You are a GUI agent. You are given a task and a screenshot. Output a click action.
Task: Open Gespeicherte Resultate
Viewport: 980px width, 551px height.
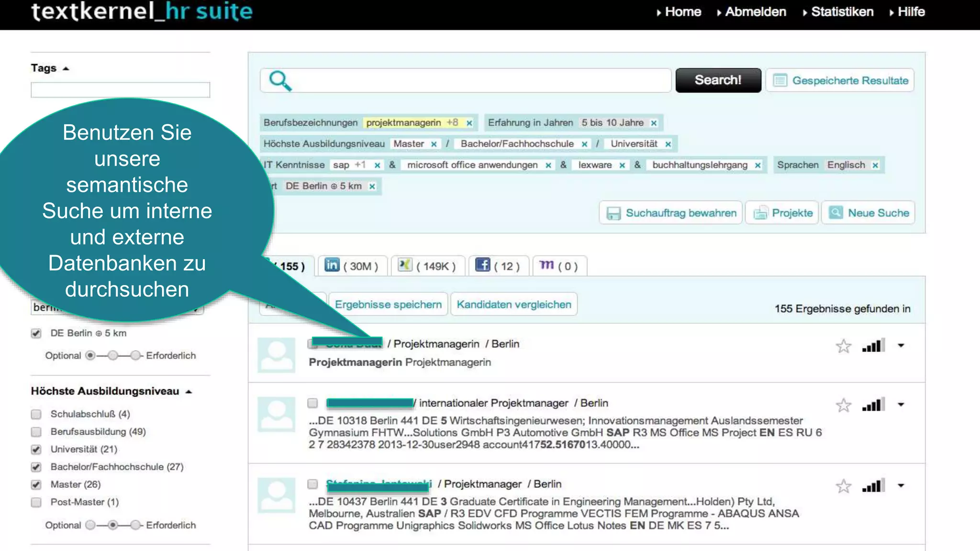(x=840, y=80)
